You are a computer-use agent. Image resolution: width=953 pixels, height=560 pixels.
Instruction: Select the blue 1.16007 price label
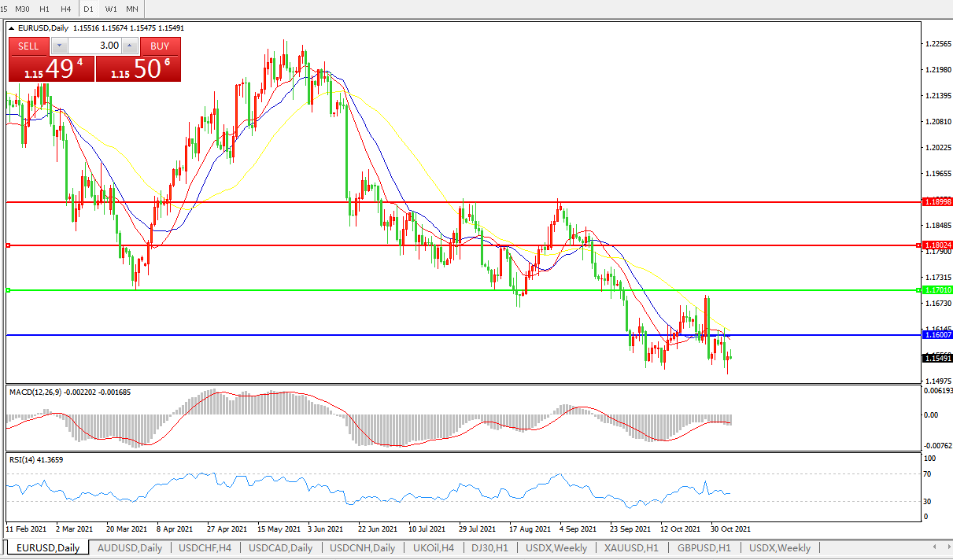936,335
